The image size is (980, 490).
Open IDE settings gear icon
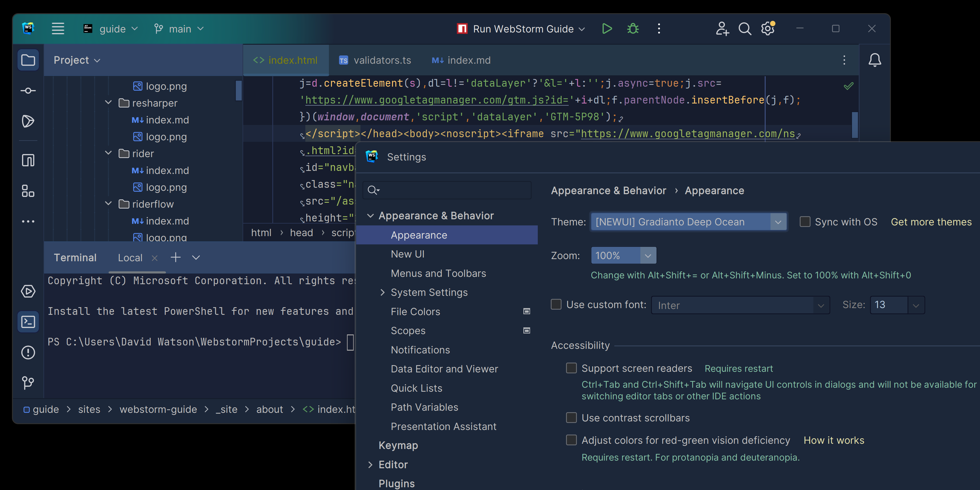tap(768, 28)
